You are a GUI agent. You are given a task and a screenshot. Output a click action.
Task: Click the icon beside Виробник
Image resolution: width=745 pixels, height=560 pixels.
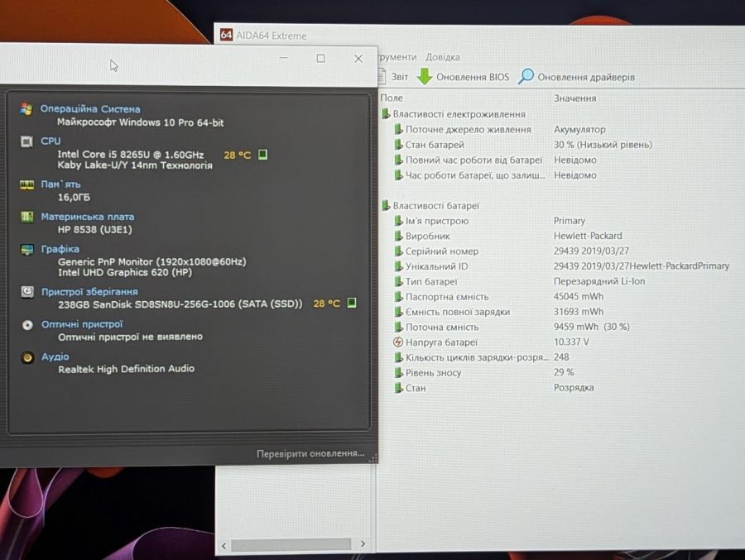[x=398, y=236]
